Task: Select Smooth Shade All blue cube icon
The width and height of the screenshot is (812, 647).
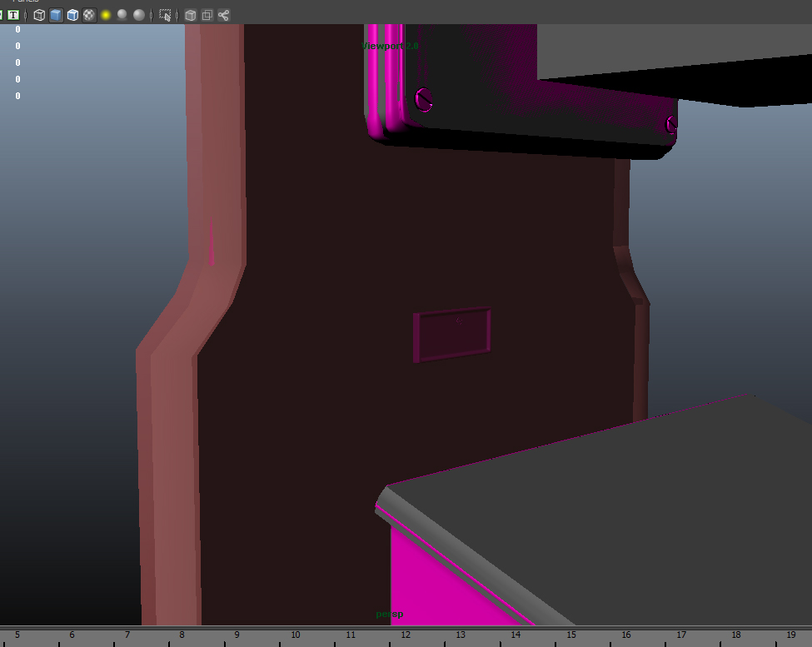Action: [56, 15]
